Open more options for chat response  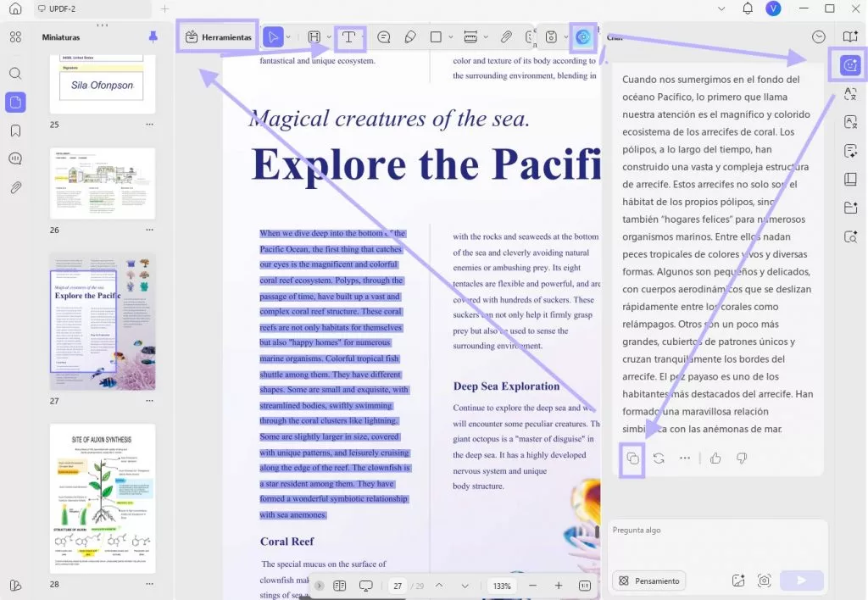point(685,458)
